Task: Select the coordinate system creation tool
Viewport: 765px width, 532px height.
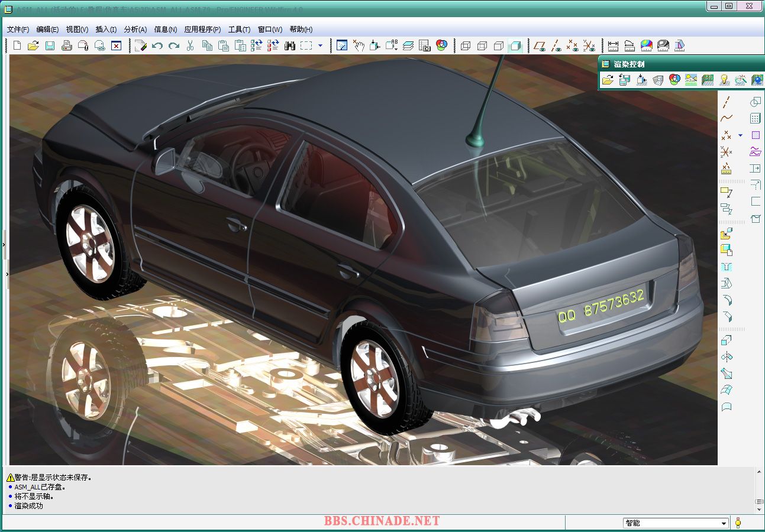Action: 727,152
